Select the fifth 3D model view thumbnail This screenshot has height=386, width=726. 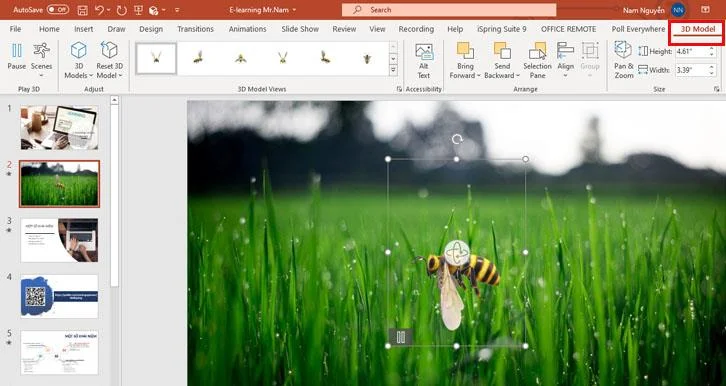pos(325,58)
